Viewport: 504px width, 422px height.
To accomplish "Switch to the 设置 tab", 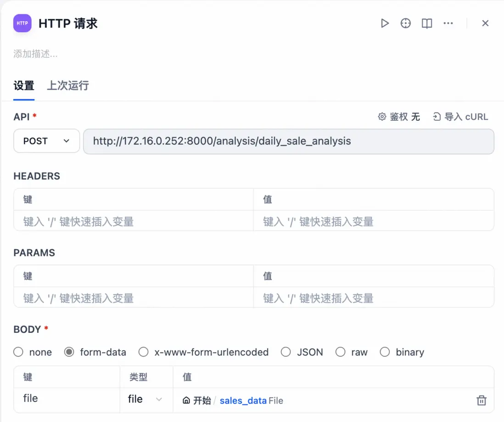I will pyautogui.click(x=24, y=85).
